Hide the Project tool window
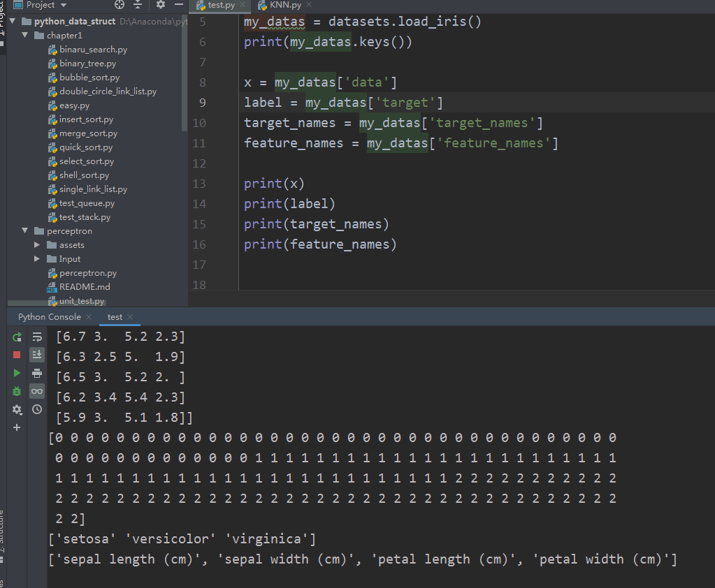715x588 pixels. pos(179,5)
